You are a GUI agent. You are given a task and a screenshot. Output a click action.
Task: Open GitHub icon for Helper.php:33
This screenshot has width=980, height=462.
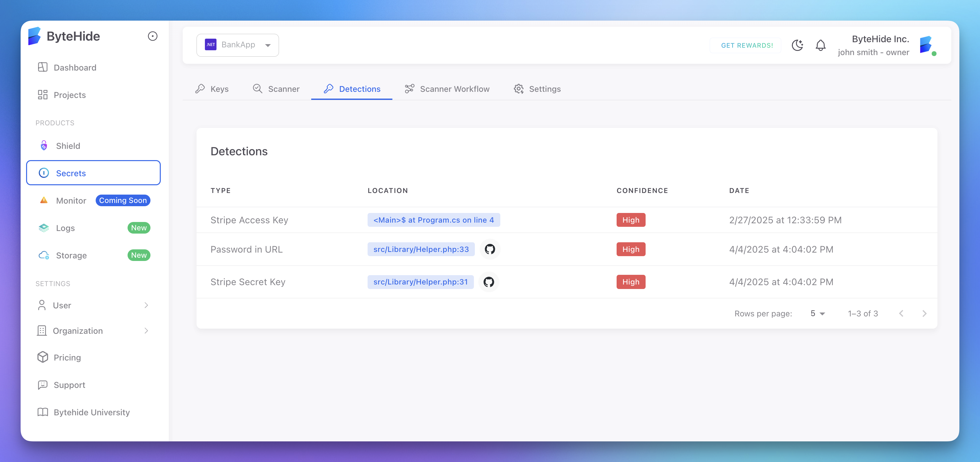pyautogui.click(x=490, y=249)
